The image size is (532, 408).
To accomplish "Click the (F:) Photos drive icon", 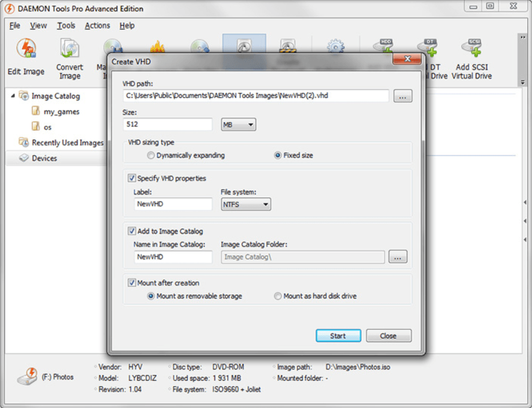I will [27, 376].
